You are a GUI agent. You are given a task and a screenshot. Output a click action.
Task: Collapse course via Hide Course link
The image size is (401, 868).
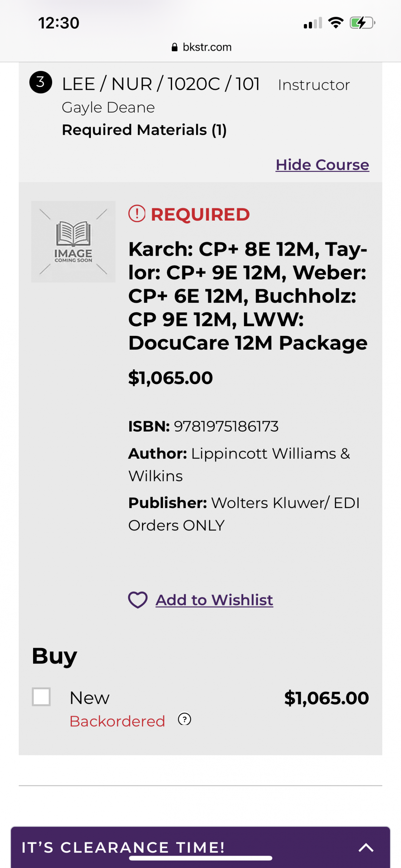pyautogui.click(x=322, y=165)
